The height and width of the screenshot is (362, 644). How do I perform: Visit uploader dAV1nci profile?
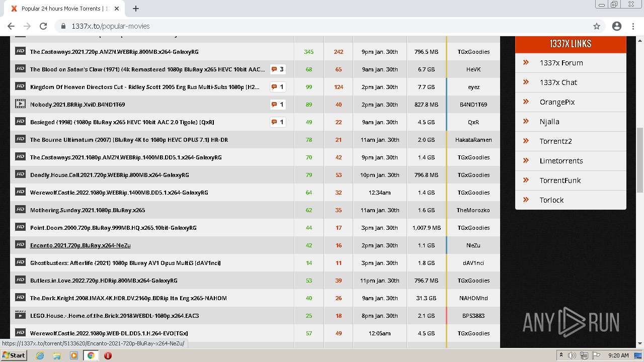[473, 263]
